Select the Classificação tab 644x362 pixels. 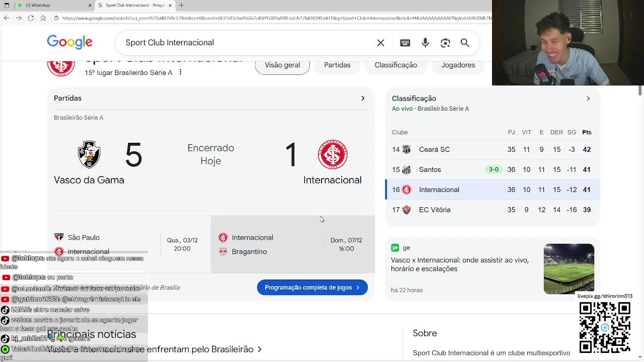point(395,65)
